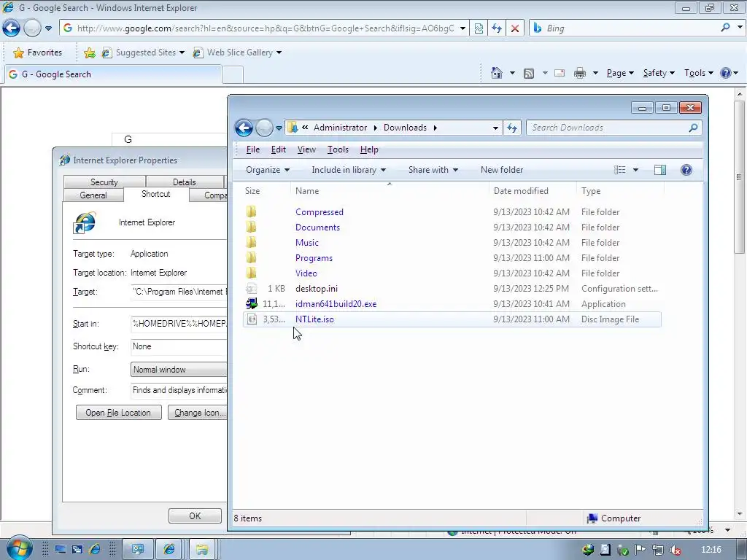
Task: Open the IE Tools command bar dropdown
Action: pyautogui.click(x=699, y=73)
